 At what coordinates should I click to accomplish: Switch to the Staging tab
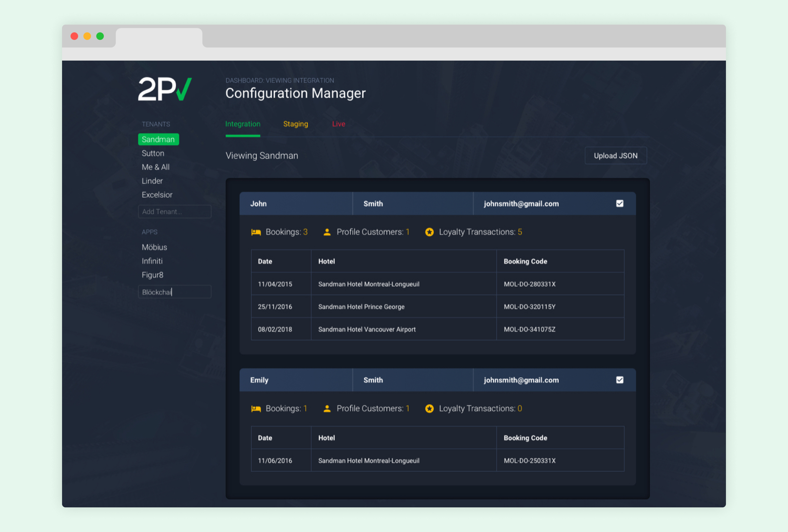point(295,124)
